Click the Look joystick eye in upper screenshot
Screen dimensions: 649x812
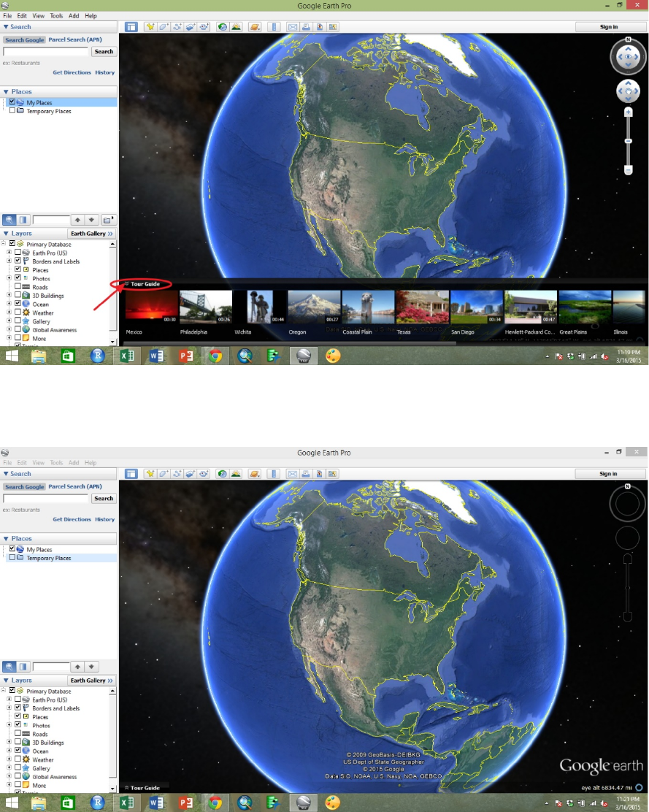click(x=629, y=56)
